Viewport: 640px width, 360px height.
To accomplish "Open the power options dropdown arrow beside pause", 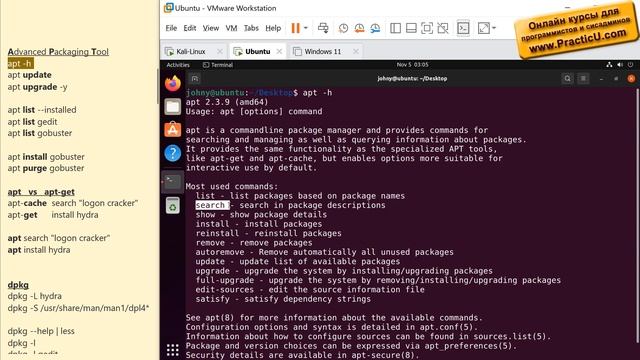I will click(306, 28).
